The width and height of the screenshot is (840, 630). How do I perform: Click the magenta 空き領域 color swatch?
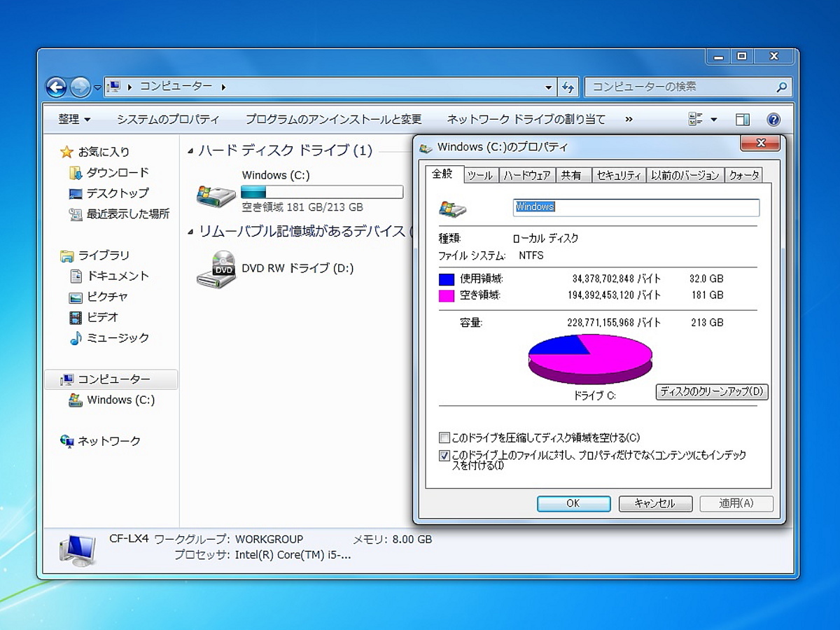pos(447,295)
